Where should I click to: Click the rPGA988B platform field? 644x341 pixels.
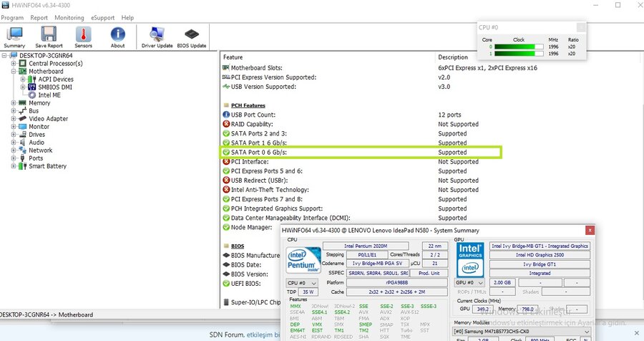396,282
